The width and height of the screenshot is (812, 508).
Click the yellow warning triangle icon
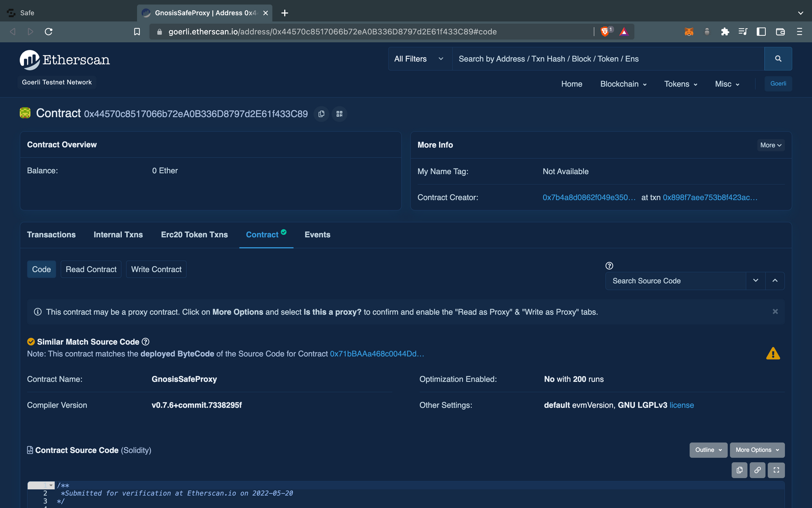click(773, 353)
